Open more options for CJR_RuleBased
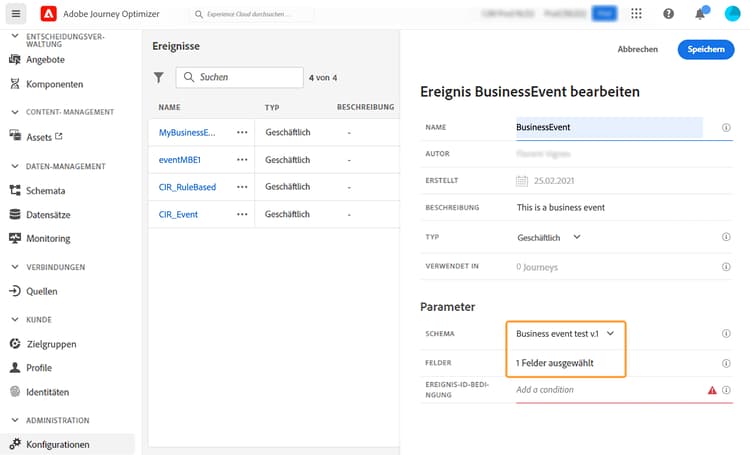750x455 pixels. coord(241,187)
